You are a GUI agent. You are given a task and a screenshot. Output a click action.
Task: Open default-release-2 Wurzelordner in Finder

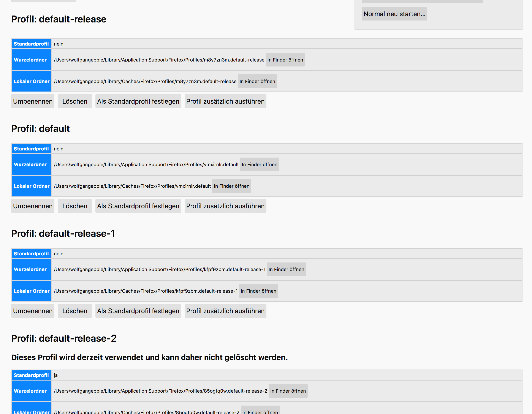click(x=288, y=391)
